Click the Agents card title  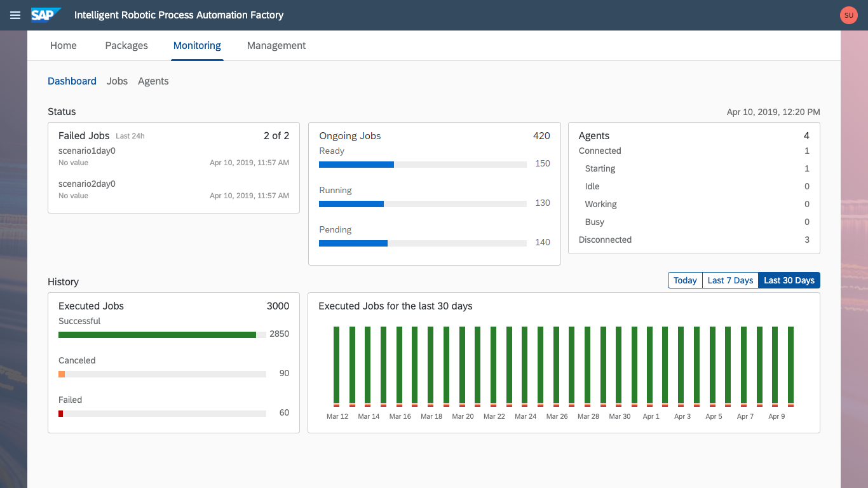tap(594, 136)
